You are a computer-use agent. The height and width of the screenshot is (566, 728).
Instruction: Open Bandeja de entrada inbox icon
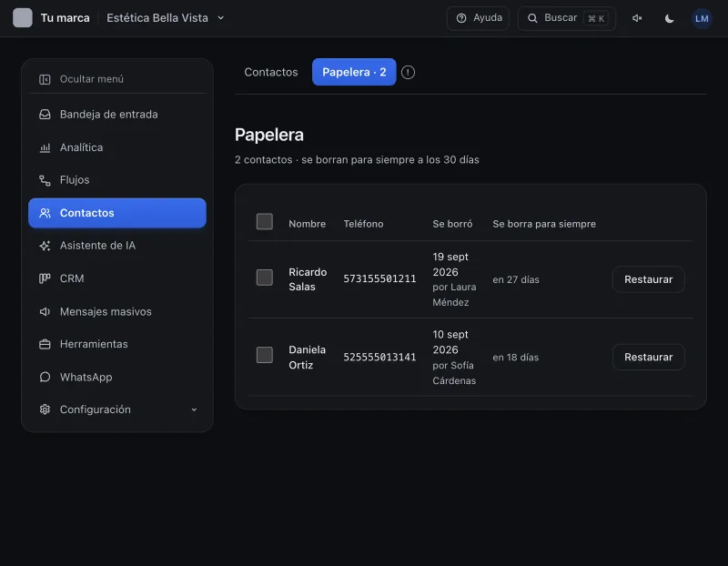45,115
